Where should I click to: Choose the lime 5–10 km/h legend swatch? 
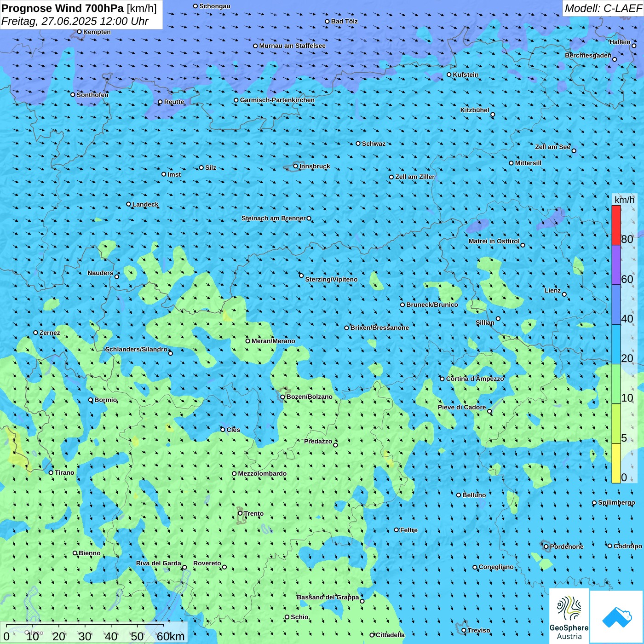pyautogui.click(x=616, y=424)
